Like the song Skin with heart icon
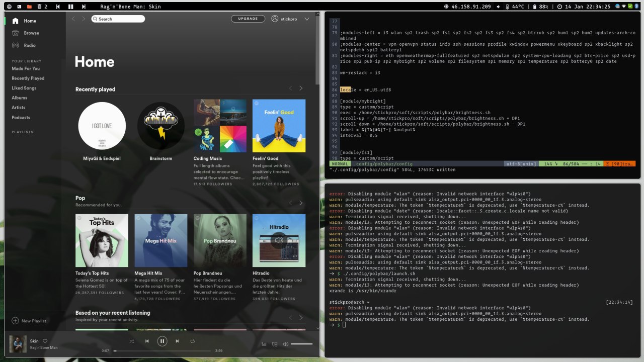 (x=45, y=341)
